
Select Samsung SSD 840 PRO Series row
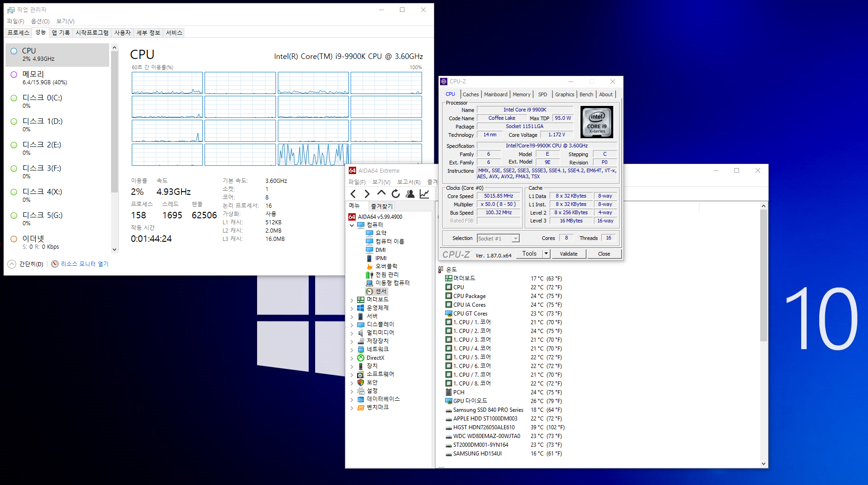pos(504,410)
